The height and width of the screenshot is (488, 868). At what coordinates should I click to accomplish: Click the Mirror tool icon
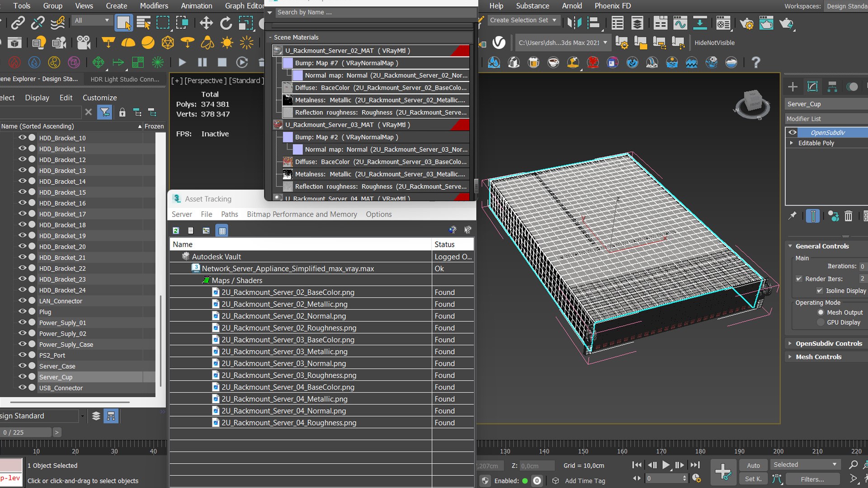[x=574, y=23]
